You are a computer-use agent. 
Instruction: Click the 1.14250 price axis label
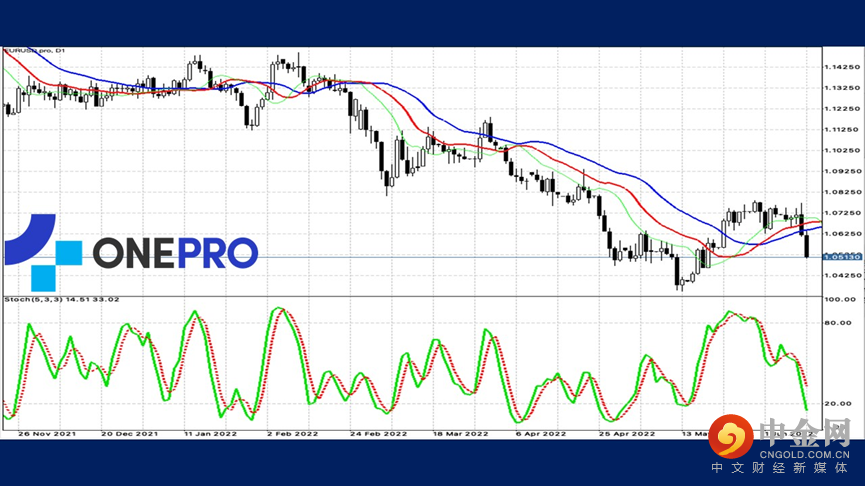tap(842, 67)
